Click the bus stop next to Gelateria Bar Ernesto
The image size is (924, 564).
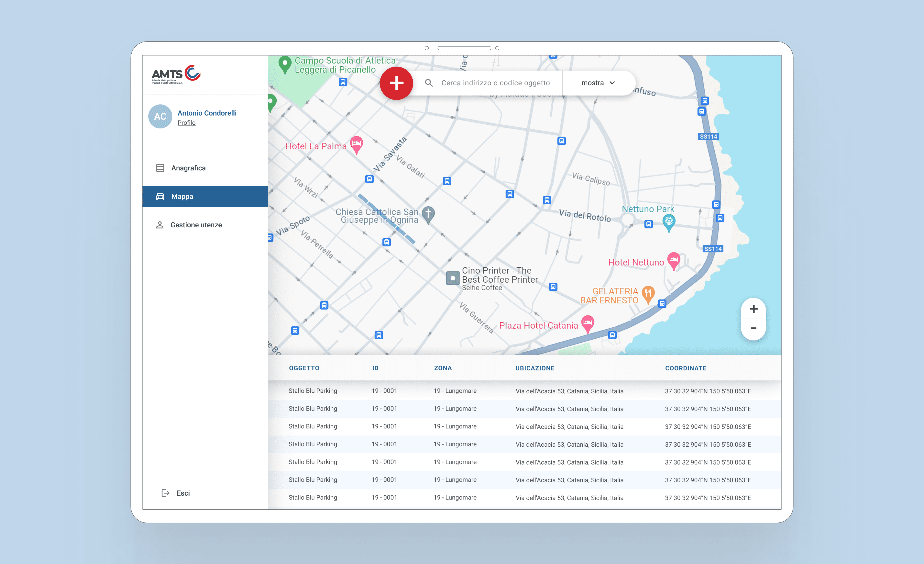pyautogui.click(x=662, y=304)
